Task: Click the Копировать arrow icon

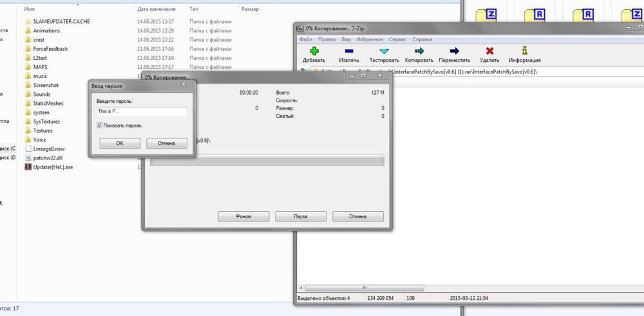Action: [x=419, y=51]
